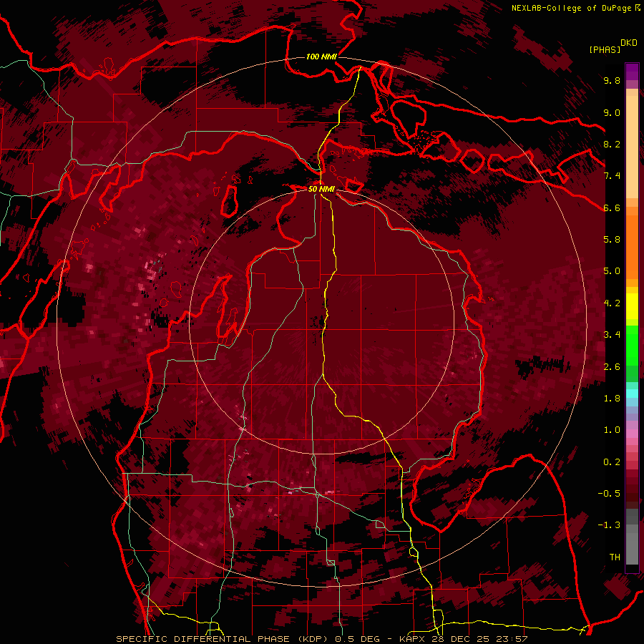Click the pink color bar segment
644x644 pixels.
pyautogui.click(x=632, y=434)
